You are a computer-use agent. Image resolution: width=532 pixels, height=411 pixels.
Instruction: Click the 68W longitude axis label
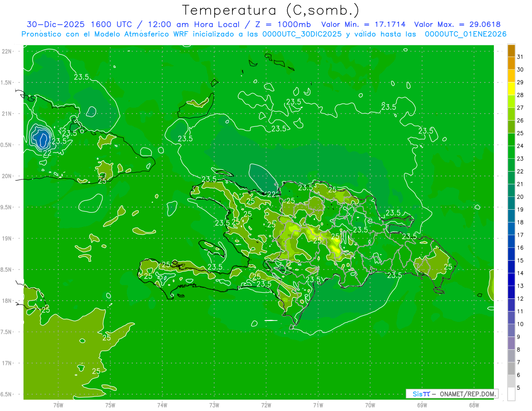(474, 405)
